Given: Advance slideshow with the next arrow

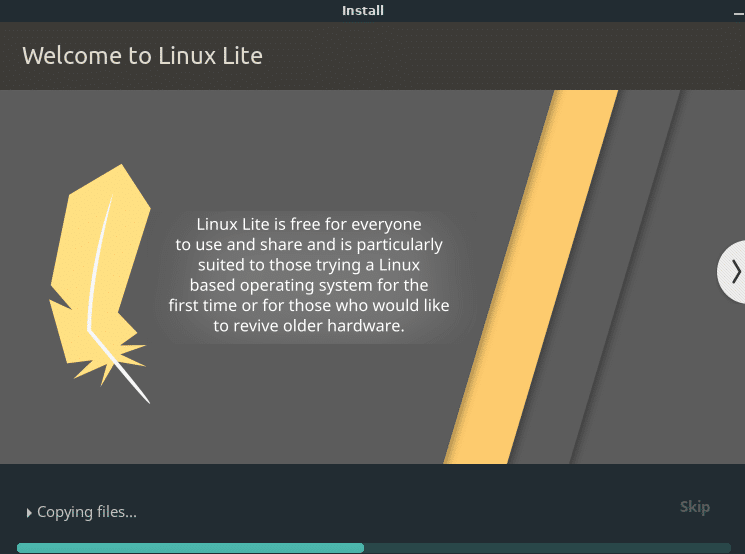Looking at the screenshot, I should [734, 272].
